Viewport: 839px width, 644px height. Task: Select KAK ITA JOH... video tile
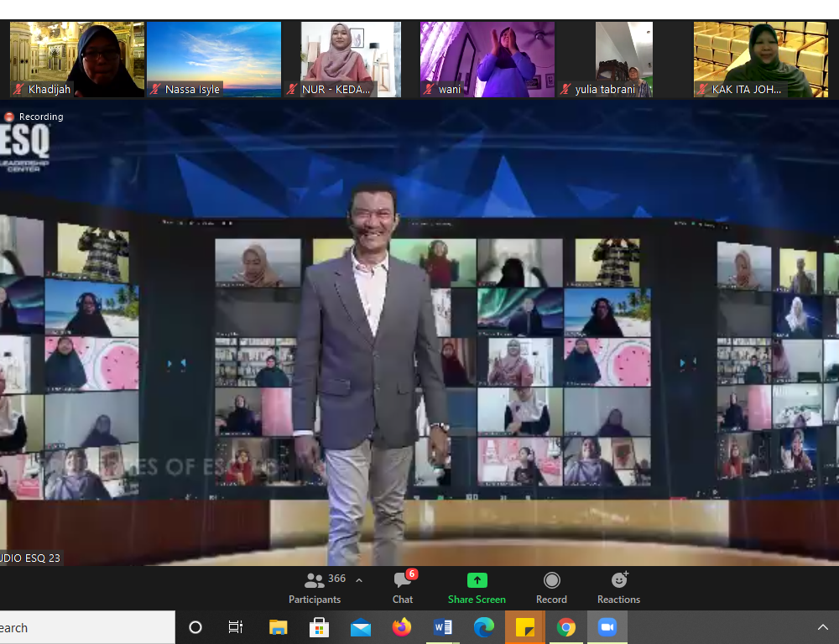pos(761,59)
